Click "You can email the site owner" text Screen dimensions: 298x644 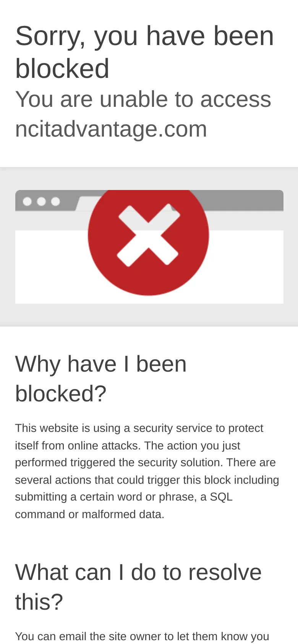pyautogui.click(x=142, y=636)
